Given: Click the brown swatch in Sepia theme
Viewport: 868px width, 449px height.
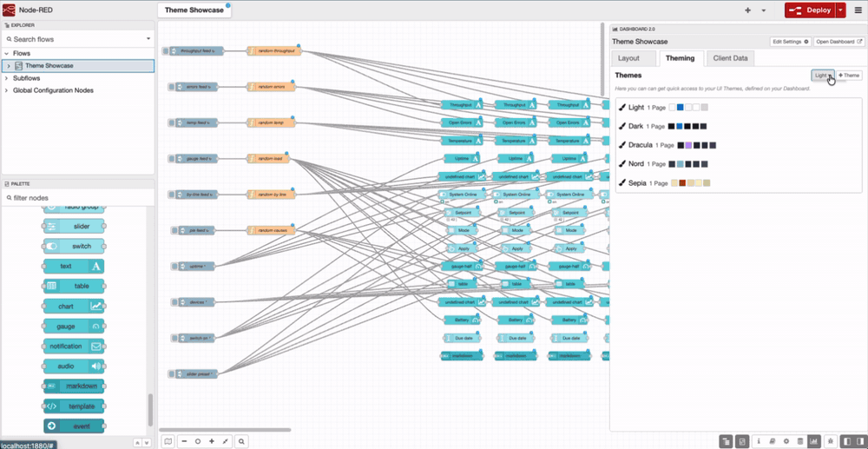Looking at the screenshot, I should coord(682,182).
